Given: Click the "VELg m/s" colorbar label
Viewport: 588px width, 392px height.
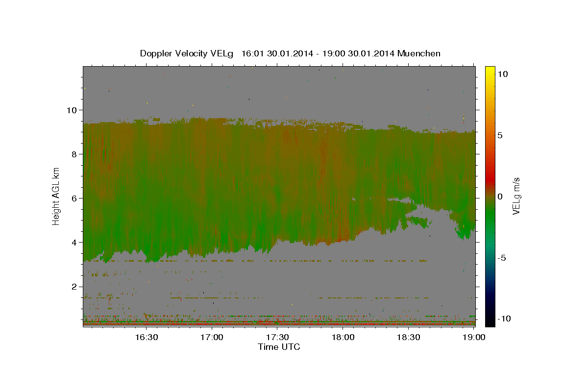Looking at the screenshot, I should click(x=516, y=196).
